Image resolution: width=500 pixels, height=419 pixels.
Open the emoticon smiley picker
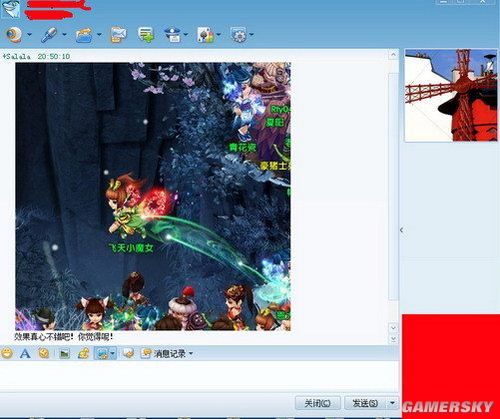click(x=7, y=353)
